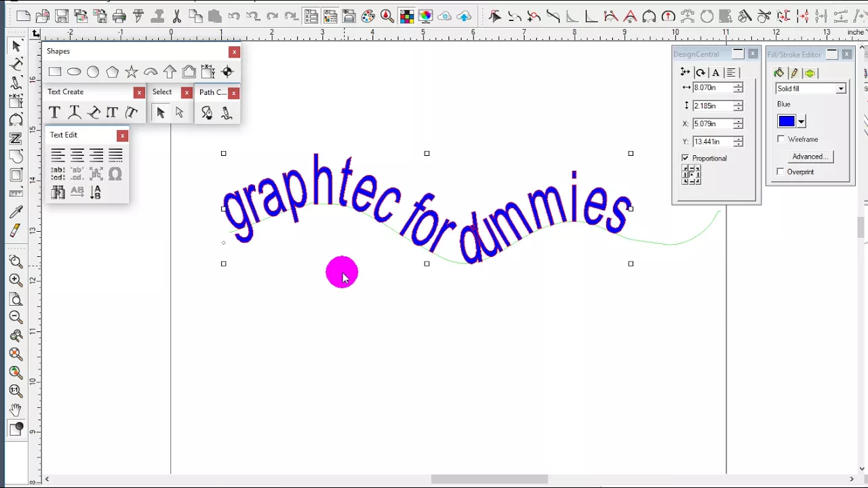This screenshot has width=868, height=488.
Task: Select the Rectangle shape tool
Action: [55, 72]
